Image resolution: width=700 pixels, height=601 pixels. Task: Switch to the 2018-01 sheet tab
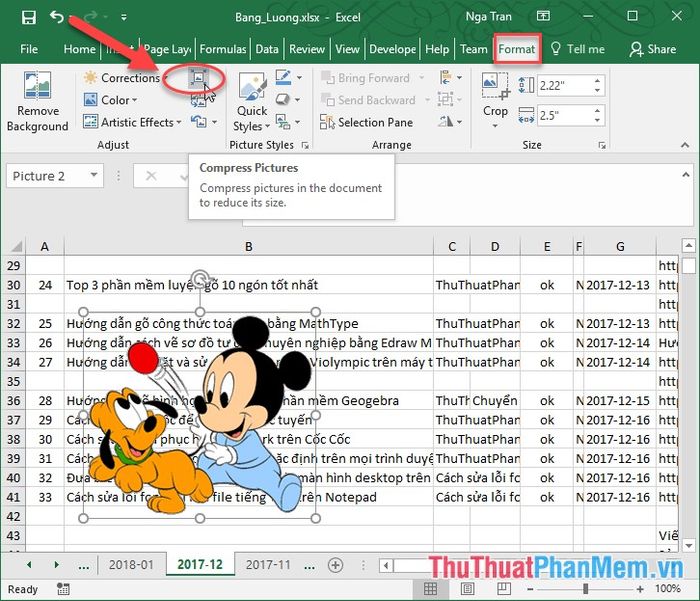click(x=131, y=564)
